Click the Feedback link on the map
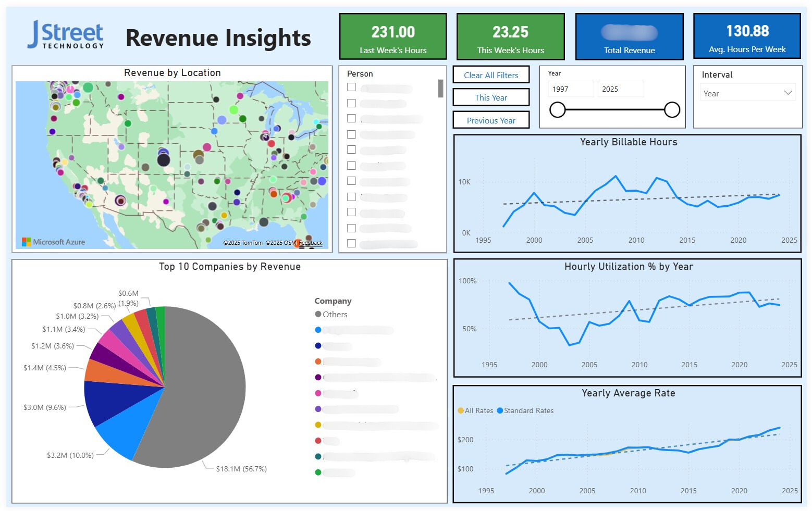 coord(310,243)
